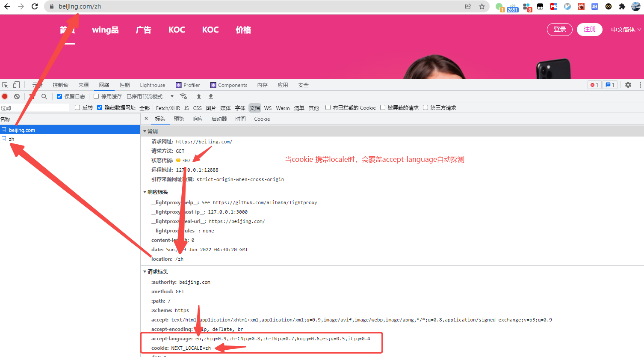Open the network search magnifier

tap(44, 96)
